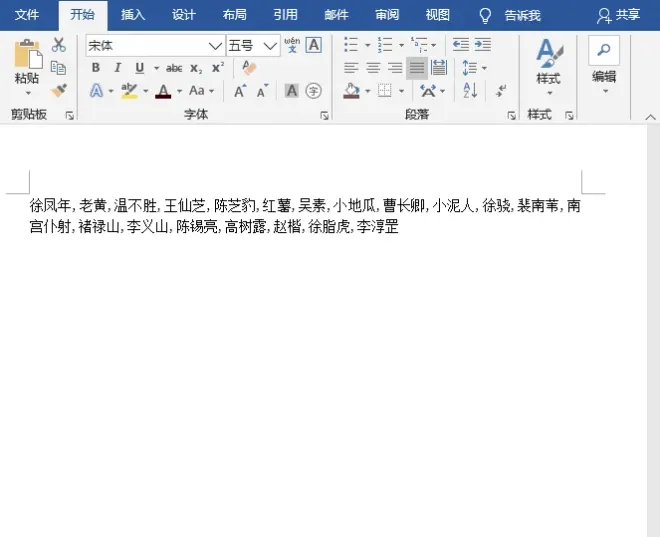
Task: Apply character border icon
Action: pos(314,45)
